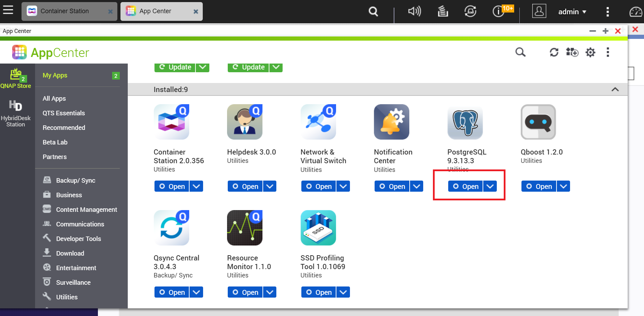Select HybridDesk Station in sidebar
Viewport: 644px width, 316px height.
(x=16, y=113)
